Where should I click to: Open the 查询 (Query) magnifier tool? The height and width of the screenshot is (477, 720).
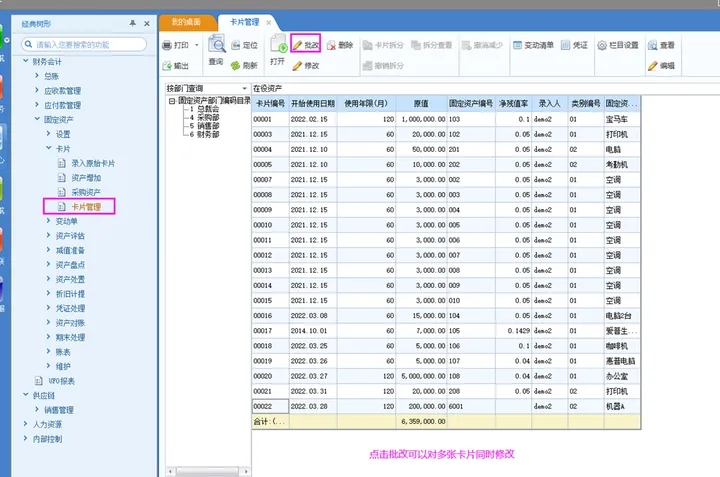(216, 47)
